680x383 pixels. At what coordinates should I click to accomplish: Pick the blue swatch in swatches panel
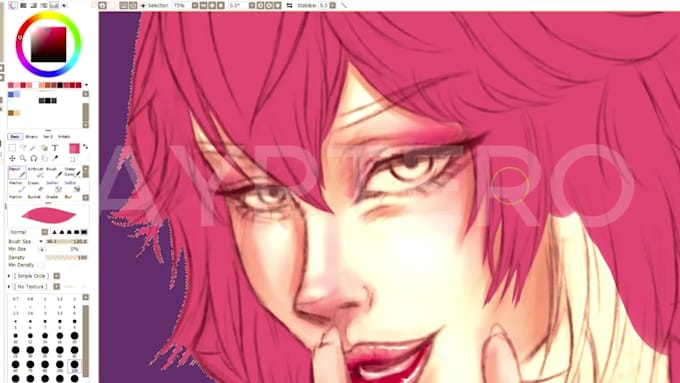point(11,94)
